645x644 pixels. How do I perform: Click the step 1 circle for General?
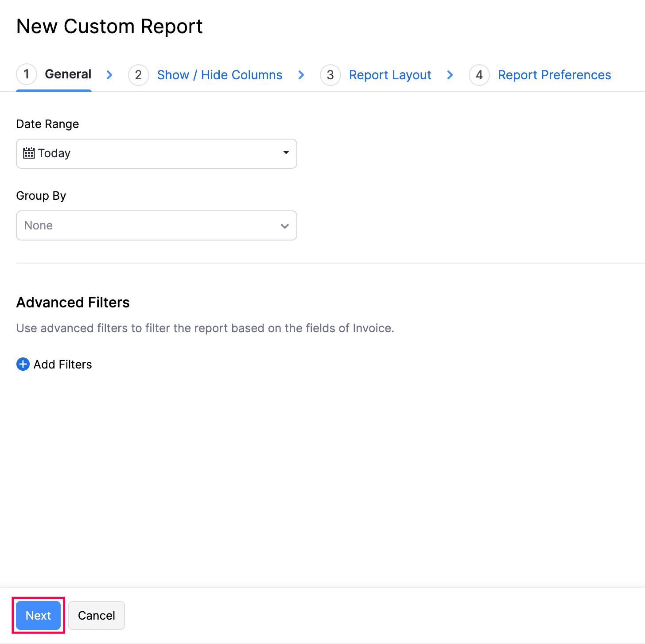pos(26,74)
